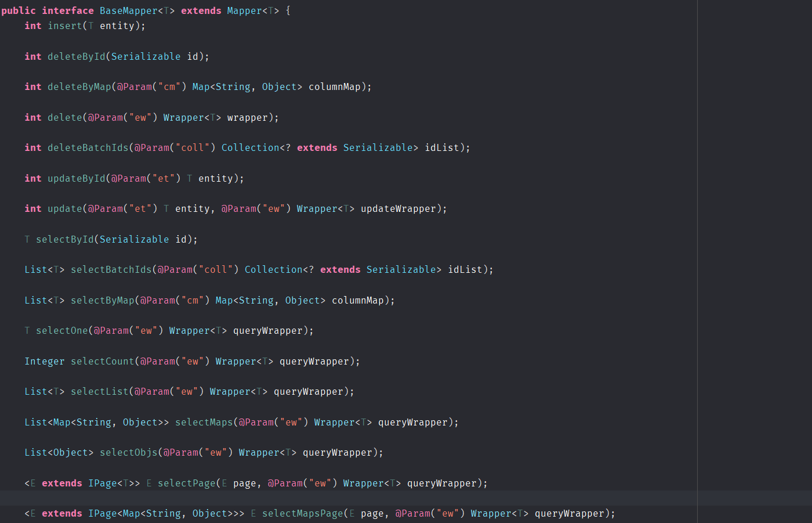Click the selectCount method name

tap(103, 361)
